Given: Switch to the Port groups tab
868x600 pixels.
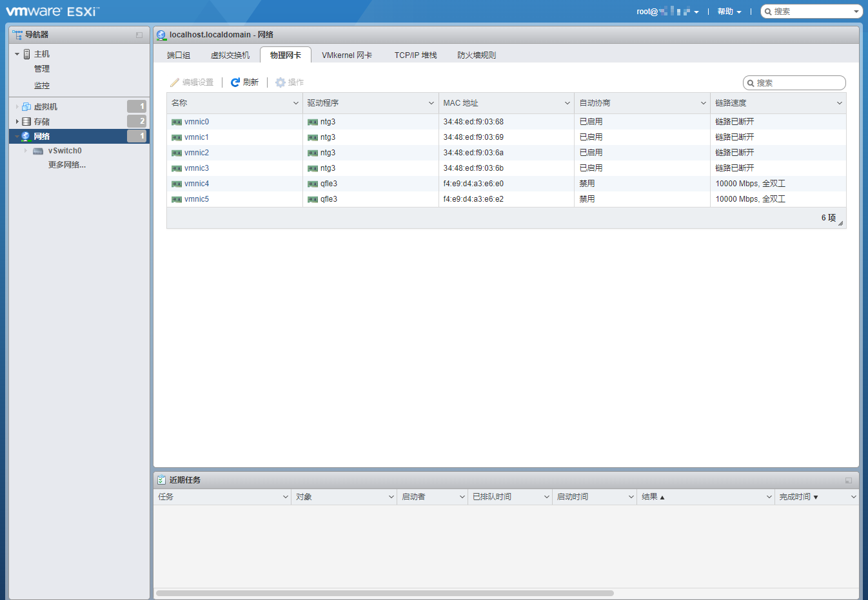Looking at the screenshot, I should pos(179,55).
